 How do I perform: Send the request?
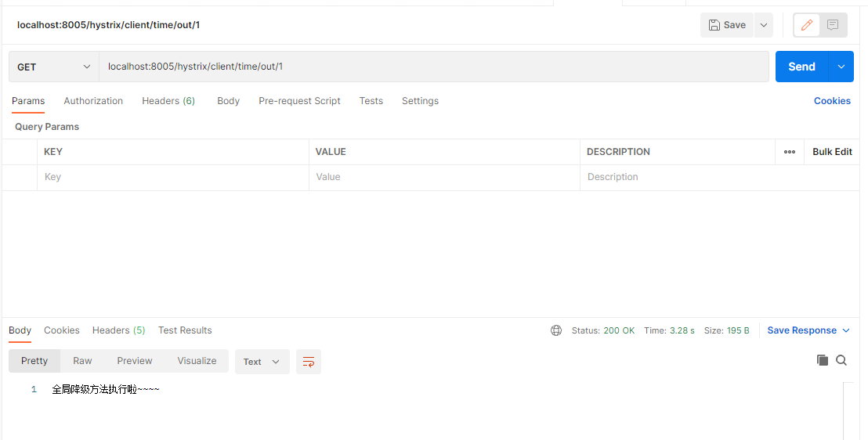(801, 67)
